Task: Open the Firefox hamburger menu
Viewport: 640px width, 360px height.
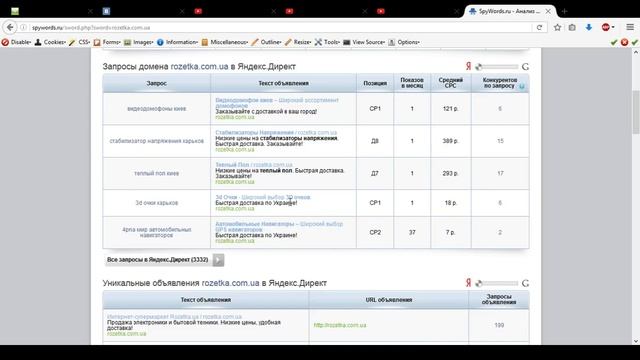Action: [x=630, y=27]
